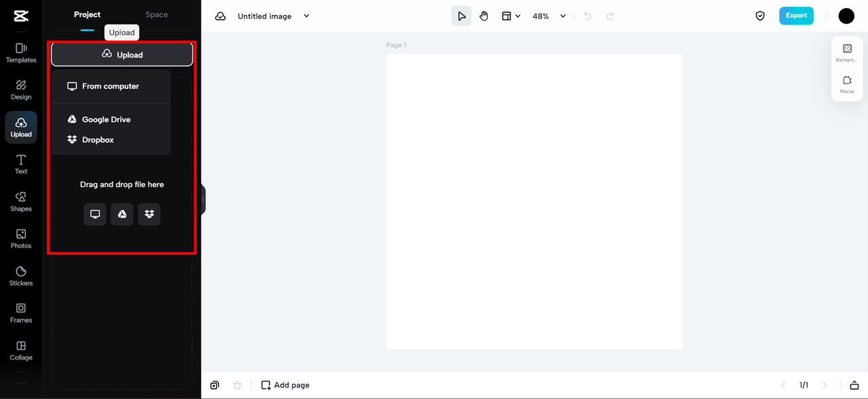This screenshot has width=868, height=399.
Task: Choose Dropbox upload option
Action: (111, 140)
